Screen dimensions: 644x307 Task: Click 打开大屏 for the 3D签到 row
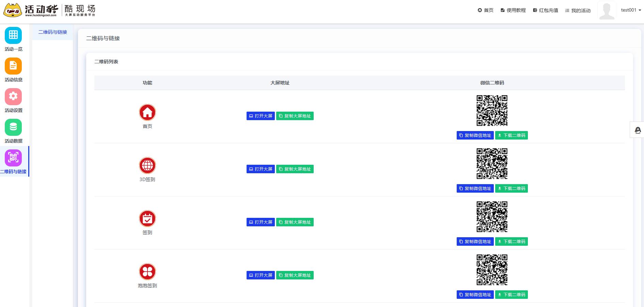(x=261, y=169)
